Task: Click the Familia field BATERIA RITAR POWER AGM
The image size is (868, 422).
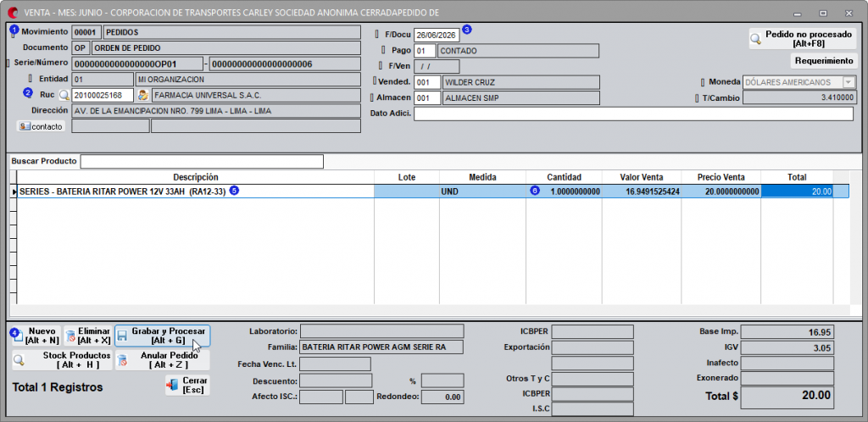Action: (x=381, y=348)
